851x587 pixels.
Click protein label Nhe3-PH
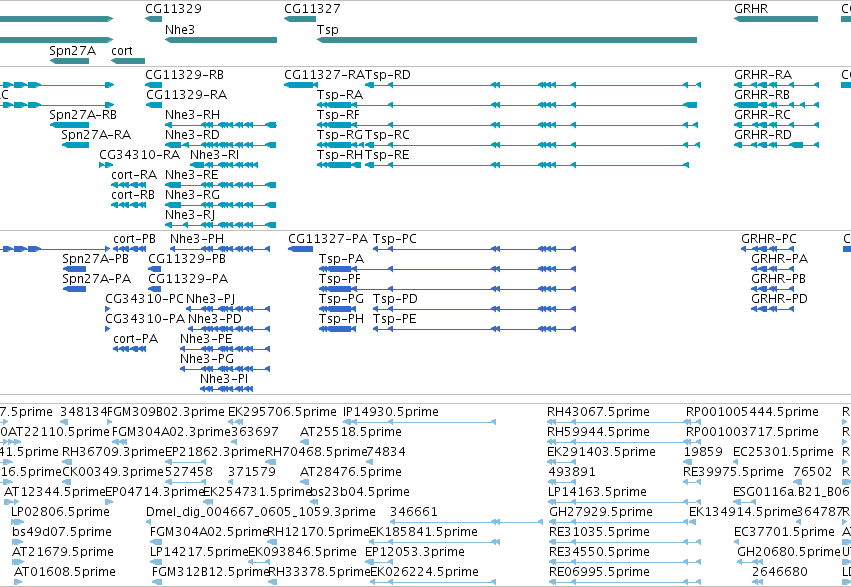196,239
